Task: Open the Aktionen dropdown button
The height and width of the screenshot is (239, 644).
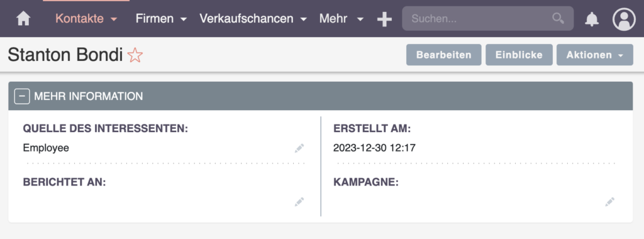Action: 595,55
